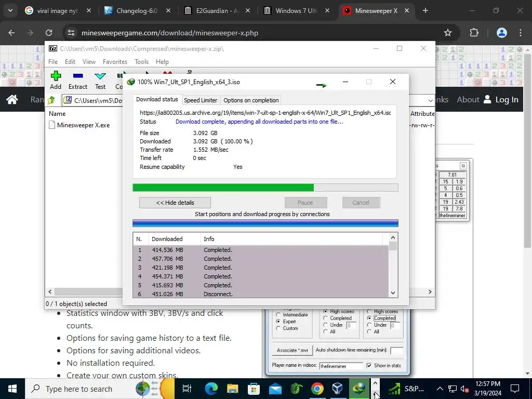
Task: Select the Custom radio button
Action: pos(278,328)
